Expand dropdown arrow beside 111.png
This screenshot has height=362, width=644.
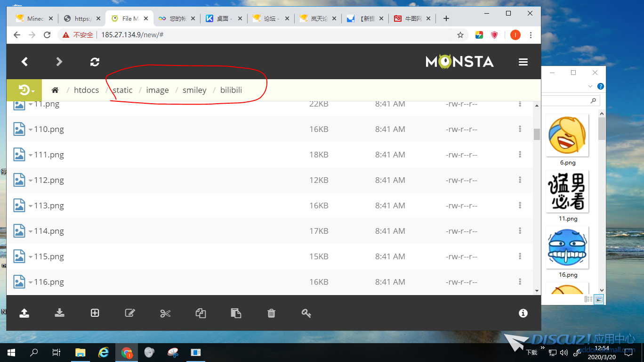click(31, 156)
